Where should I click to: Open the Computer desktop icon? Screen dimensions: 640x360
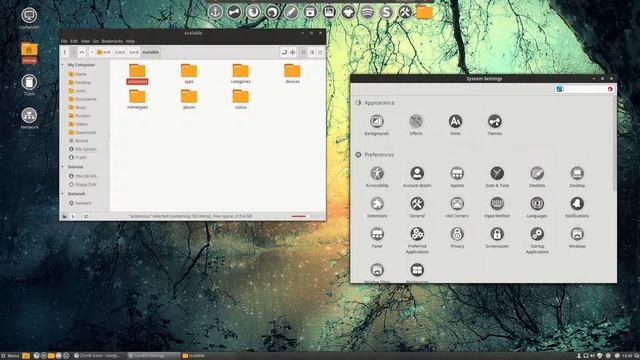click(29, 19)
